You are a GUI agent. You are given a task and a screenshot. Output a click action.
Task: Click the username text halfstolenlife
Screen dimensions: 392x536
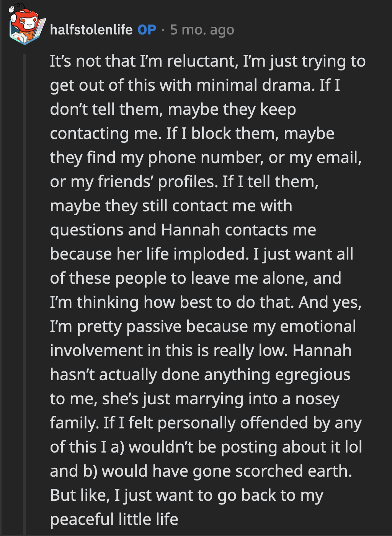click(x=91, y=29)
